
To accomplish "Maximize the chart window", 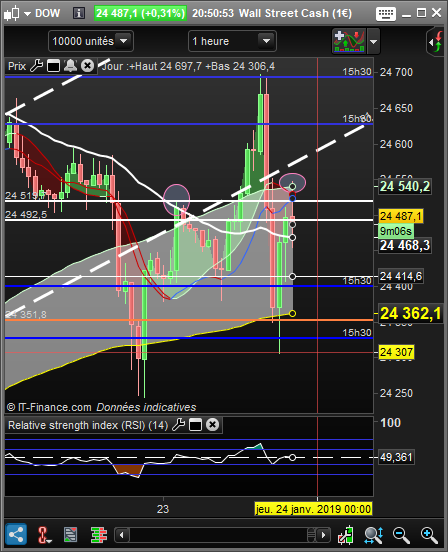I will [421, 13].
